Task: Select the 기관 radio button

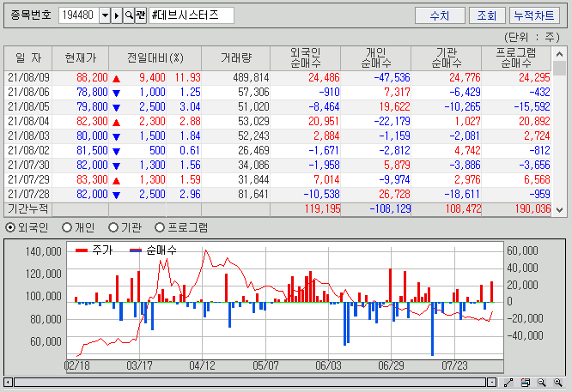Action: [113, 227]
